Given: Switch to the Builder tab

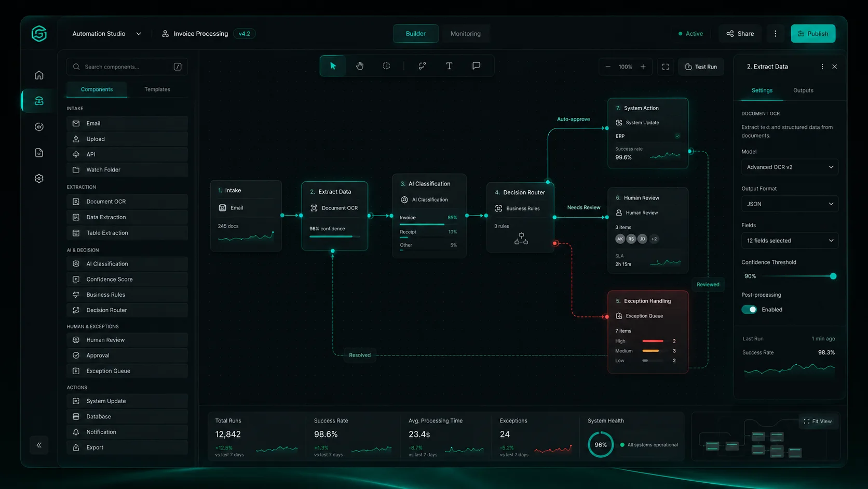Looking at the screenshot, I should pyautogui.click(x=415, y=34).
